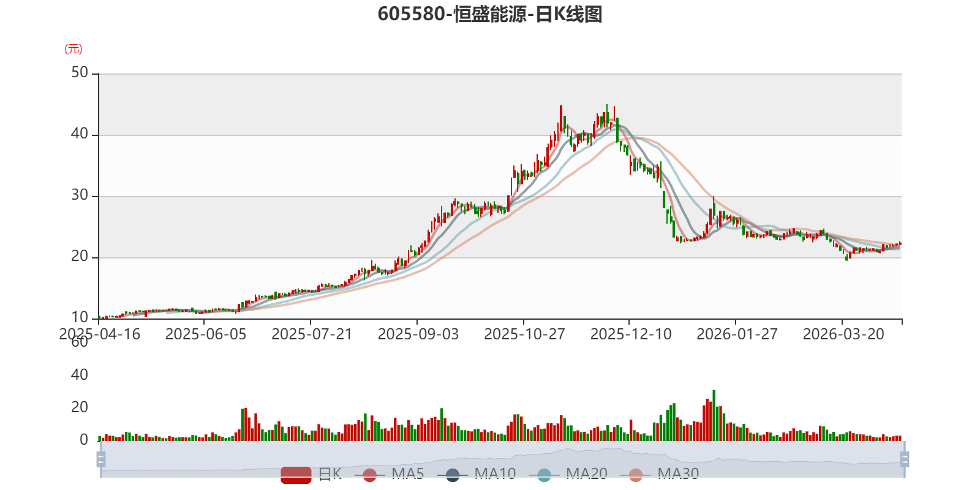
Task: Click the chart title 605580-恒盛能源-日K线图
Action: [490, 14]
